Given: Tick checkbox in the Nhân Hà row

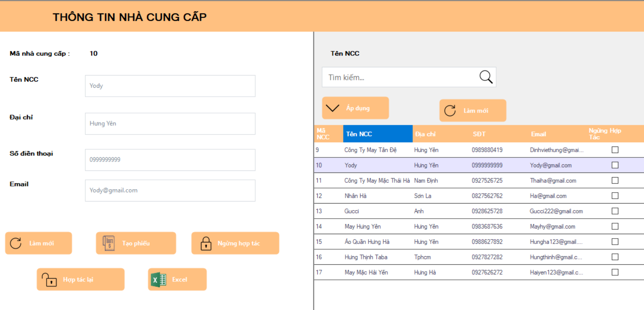Looking at the screenshot, I should pyautogui.click(x=615, y=196).
